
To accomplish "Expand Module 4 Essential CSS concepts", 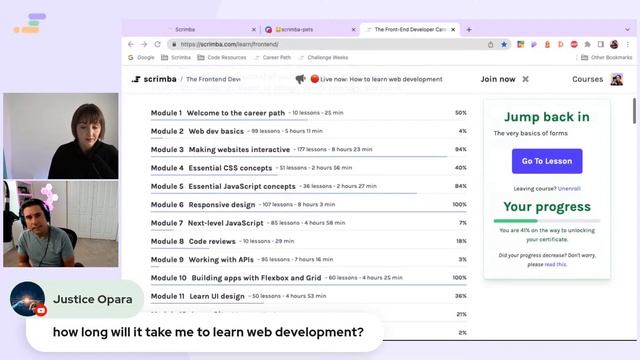I will [x=309, y=168].
